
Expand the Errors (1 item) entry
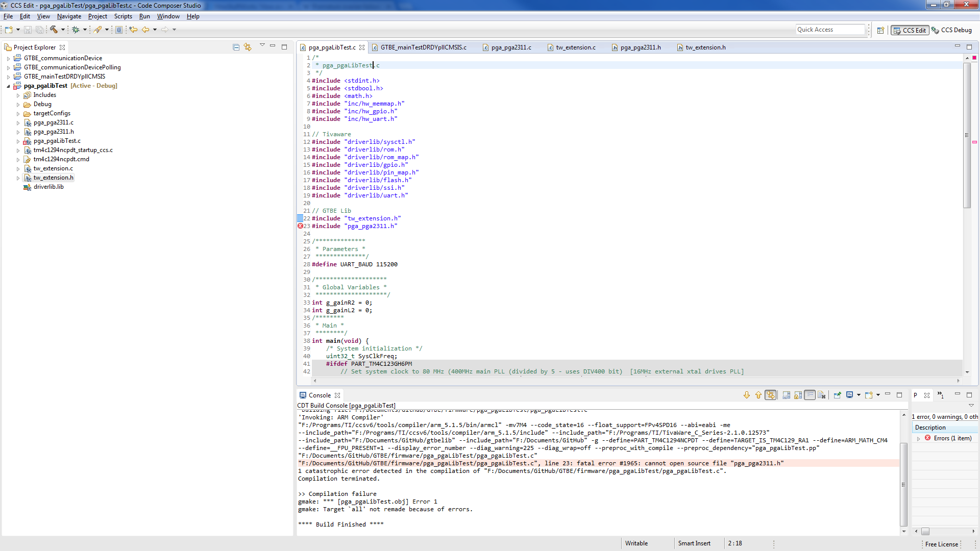(x=919, y=438)
